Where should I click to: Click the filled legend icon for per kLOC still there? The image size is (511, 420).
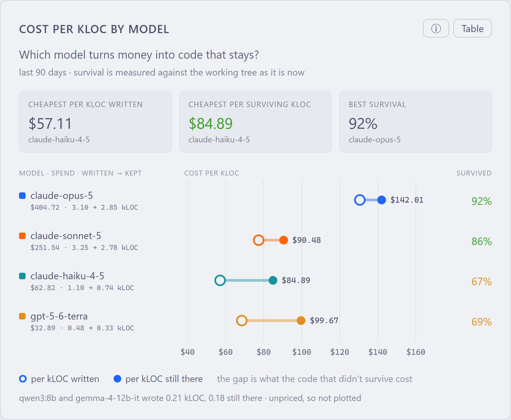click(x=117, y=379)
